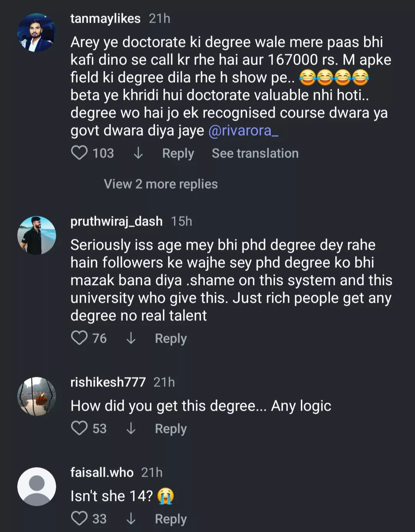Image resolution: width=415 pixels, height=532 pixels.
Task: Reply to pruthwiraj_dash's comment
Action: [171, 338]
